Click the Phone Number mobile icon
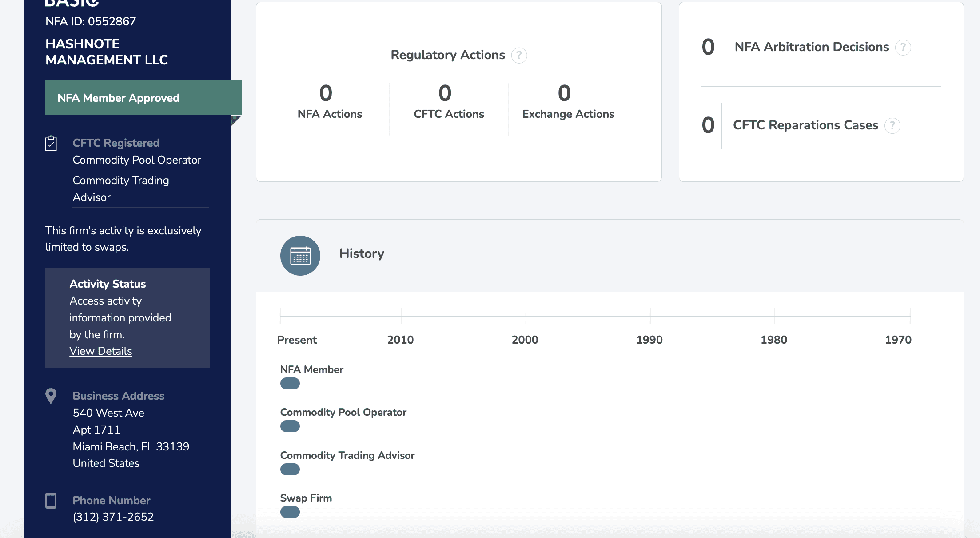 click(51, 501)
